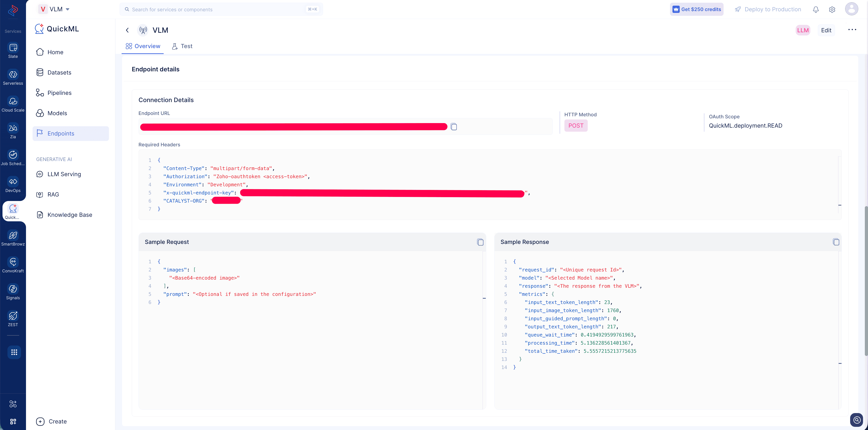The width and height of the screenshot is (868, 430).
Task: Click the "Authorization" header line
Action: (x=236, y=176)
